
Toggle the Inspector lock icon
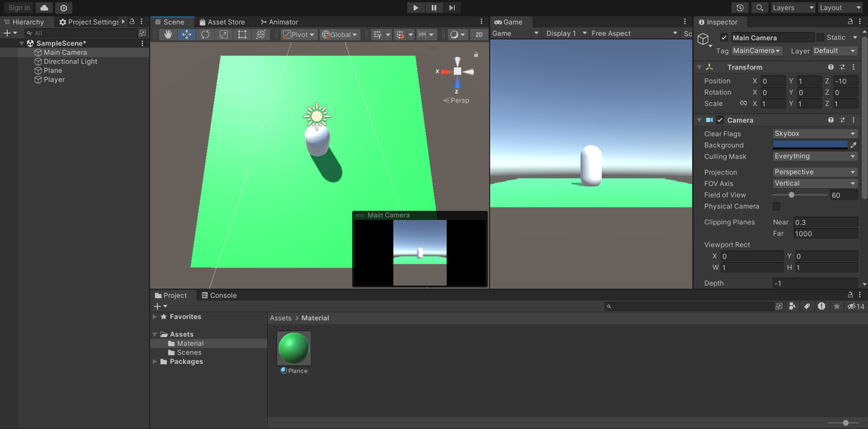click(x=851, y=22)
